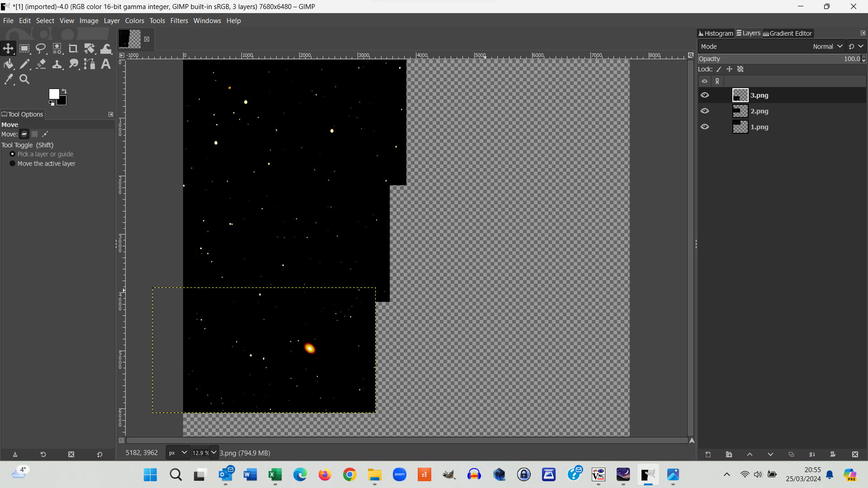Select the Move tool in toolbox
This screenshot has height=488, width=868.
(8, 48)
